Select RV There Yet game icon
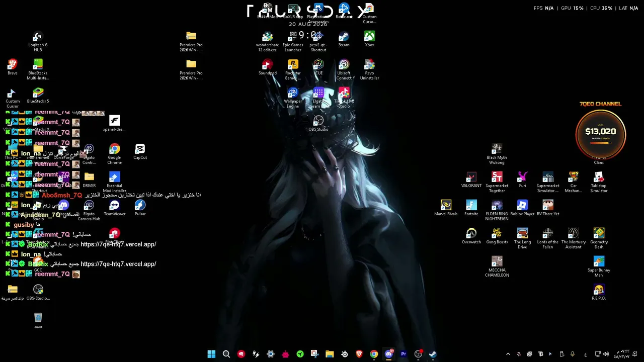The width and height of the screenshot is (644, 362). [548, 208]
